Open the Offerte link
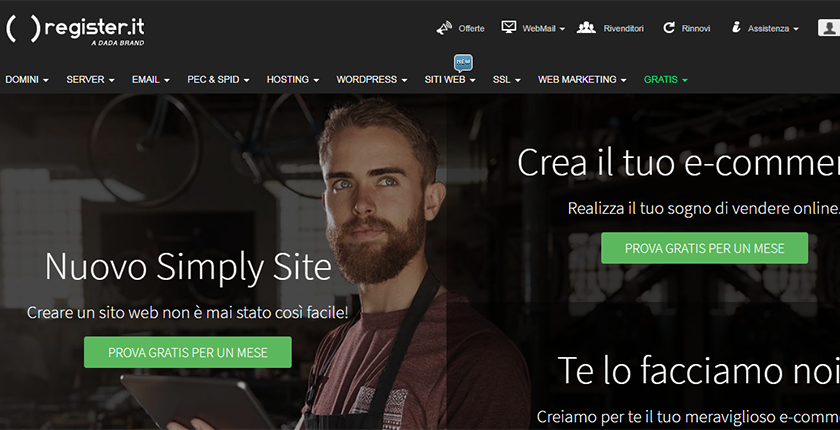840x430 pixels. pyautogui.click(x=471, y=29)
